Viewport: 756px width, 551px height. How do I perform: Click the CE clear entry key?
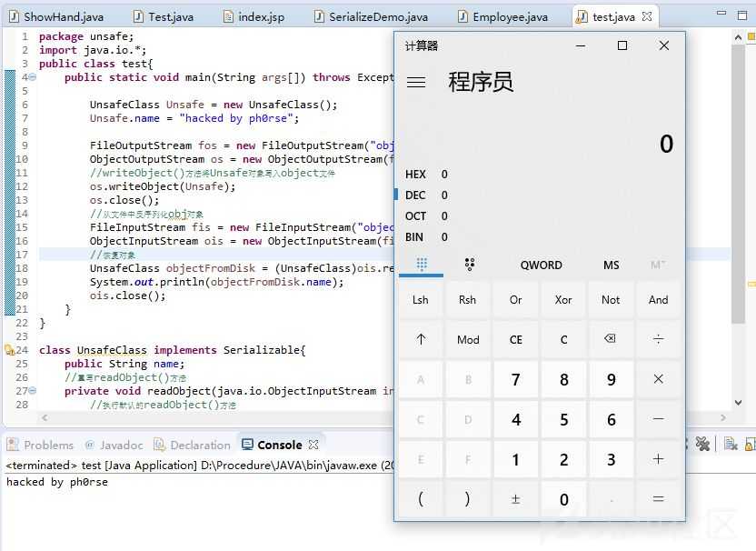point(515,339)
